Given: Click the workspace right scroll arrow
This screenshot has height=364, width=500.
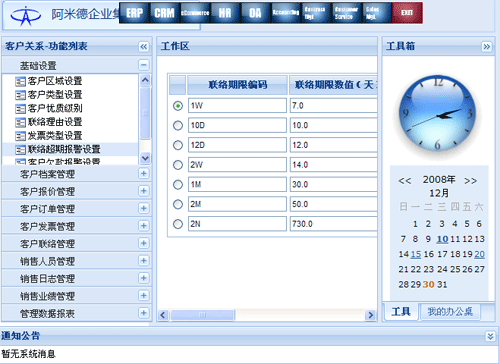Looking at the screenshot, I should pyautogui.click(x=370, y=315).
